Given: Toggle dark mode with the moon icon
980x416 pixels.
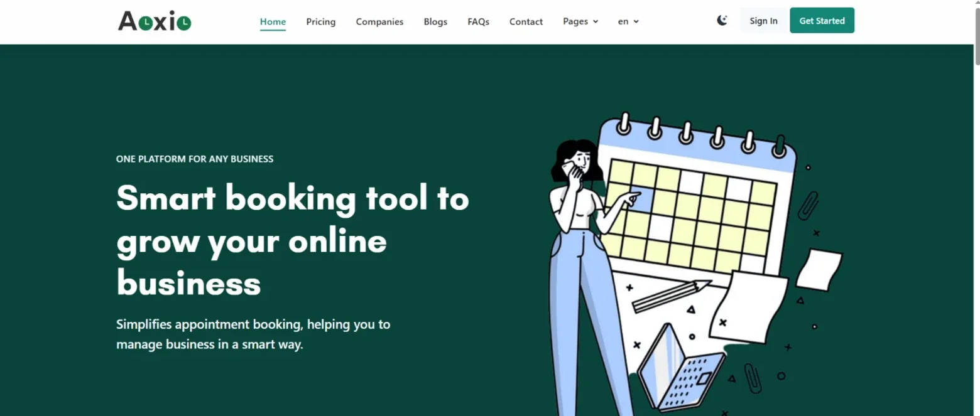Looking at the screenshot, I should click(722, 21).
